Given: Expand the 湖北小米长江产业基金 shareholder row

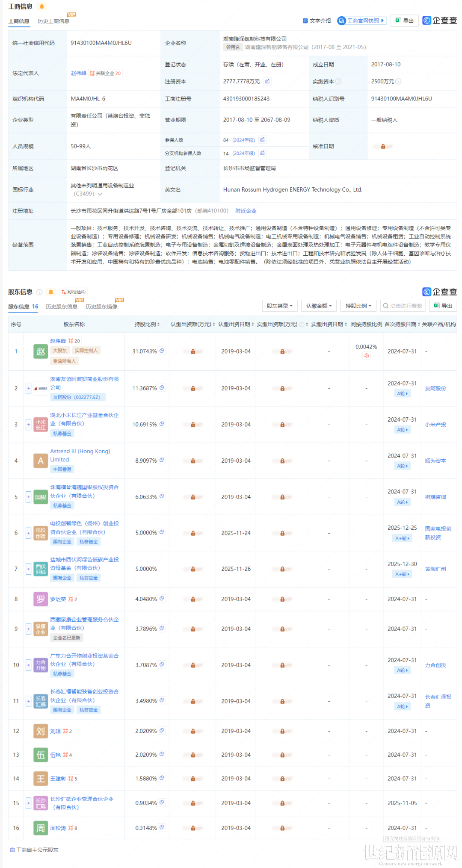Looking at the screenshot, I should click(29, 425).
